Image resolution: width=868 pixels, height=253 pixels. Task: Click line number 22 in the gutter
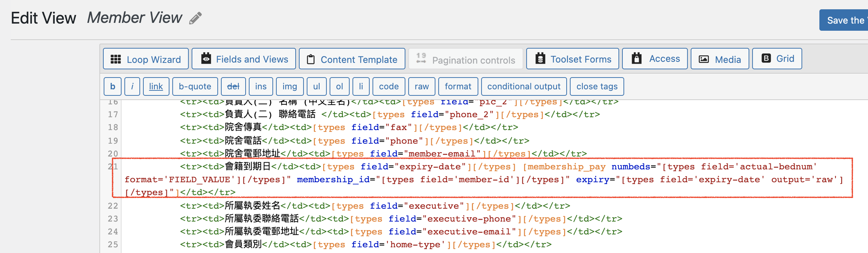pos(113,206)
